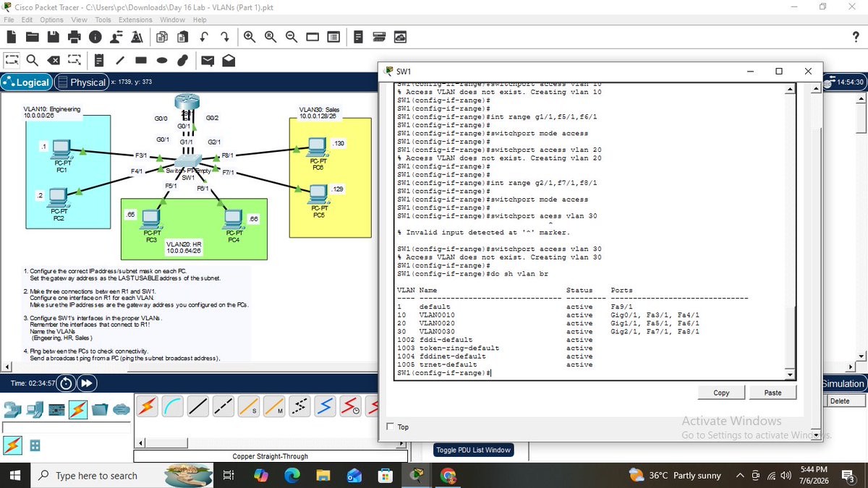
Task: Choose the Inspect magnifier tool
Action: [x=33, y=60]
